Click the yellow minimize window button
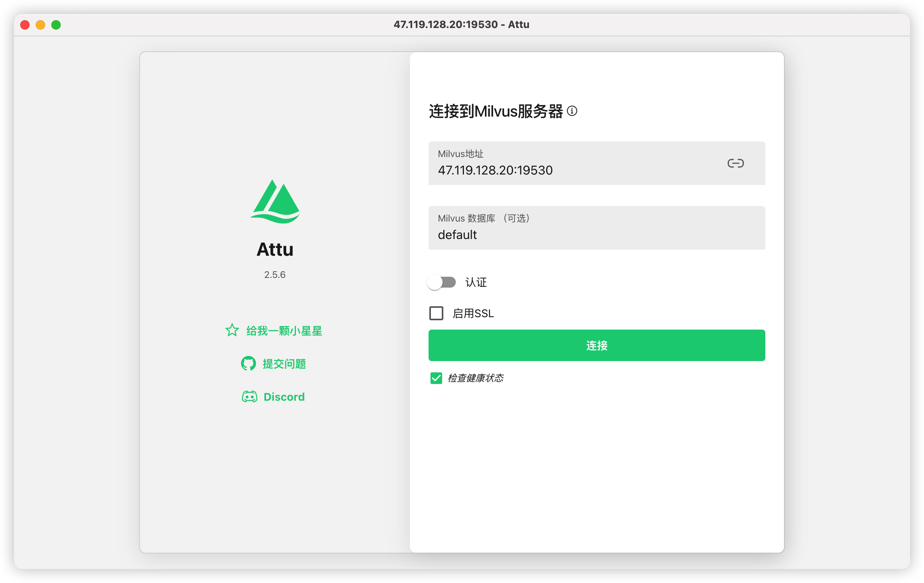The width and height of the screenshot is (924, 583). [40, 25]
